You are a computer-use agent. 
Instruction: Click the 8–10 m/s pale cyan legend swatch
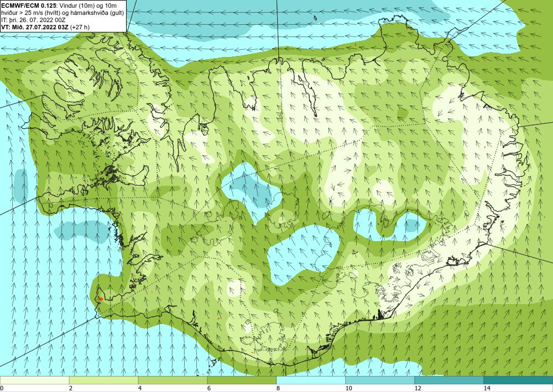click(x=311, y=380)
